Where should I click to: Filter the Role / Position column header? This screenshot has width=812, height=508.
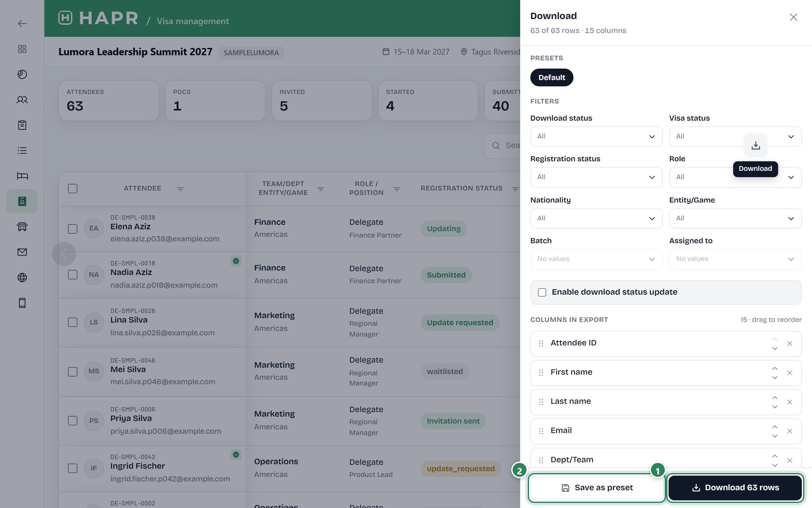pos(396,189)
